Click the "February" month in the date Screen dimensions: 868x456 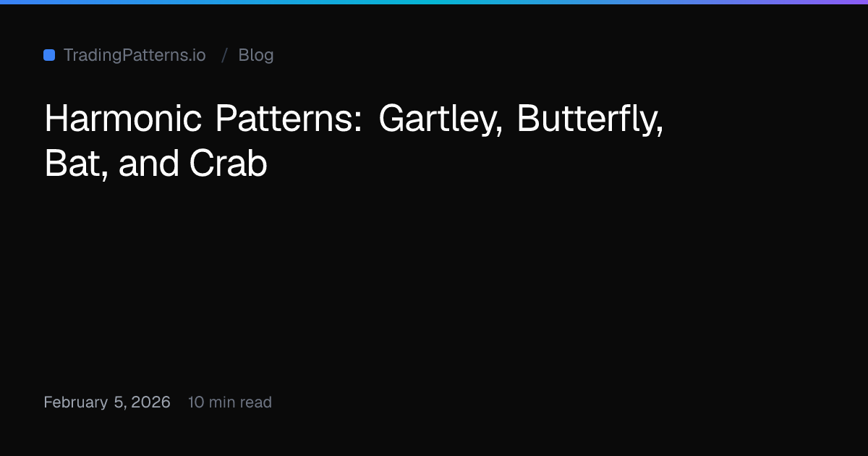(x=76, y=402)
